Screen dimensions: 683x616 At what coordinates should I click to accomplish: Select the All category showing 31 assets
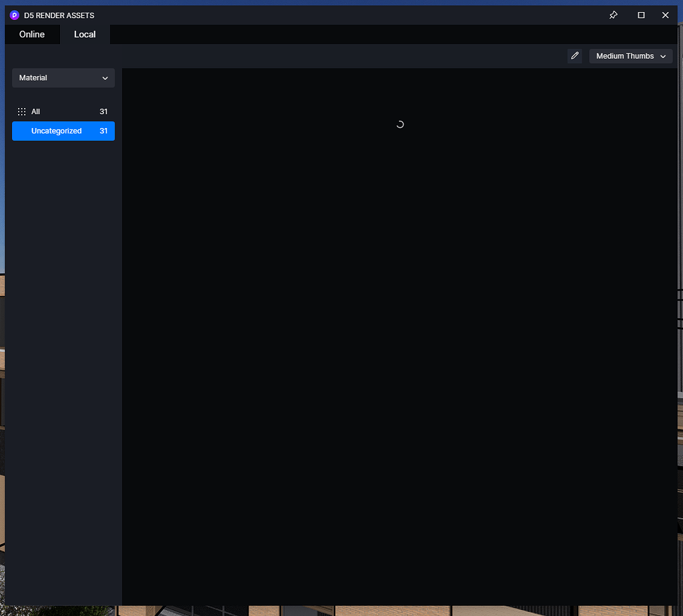[35, 111]
